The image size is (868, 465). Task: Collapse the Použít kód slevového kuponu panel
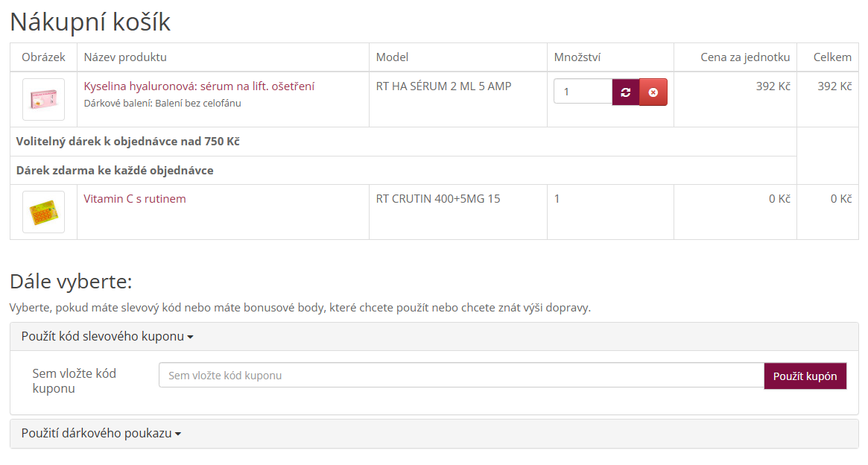click(x=103, y=337)
